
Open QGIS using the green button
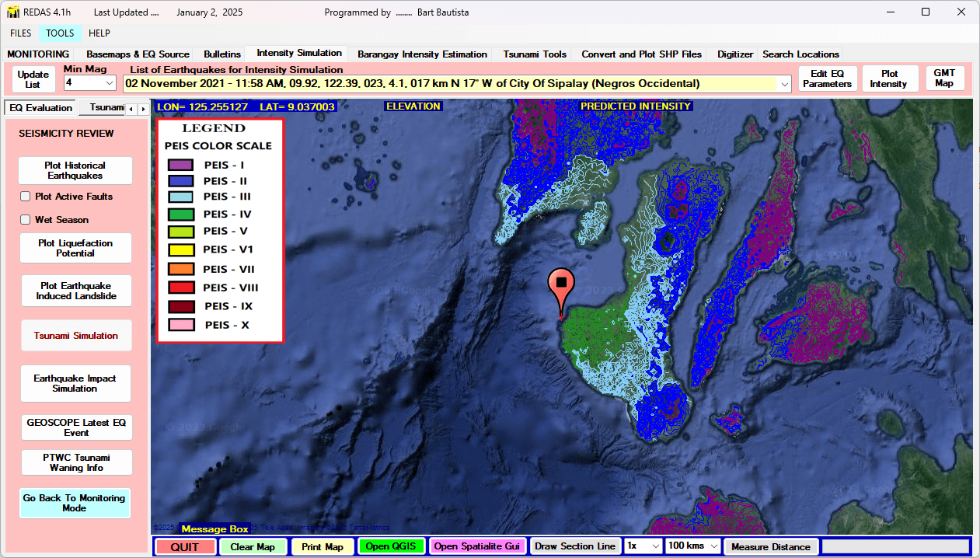(x=394, y=546)
